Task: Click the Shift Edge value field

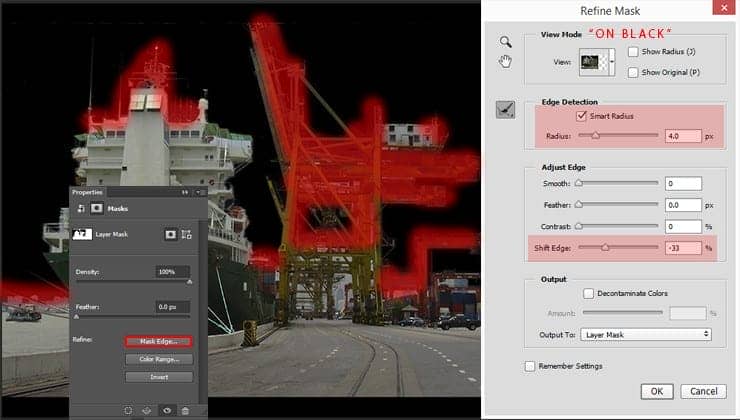Action: (x=683, y=248)
